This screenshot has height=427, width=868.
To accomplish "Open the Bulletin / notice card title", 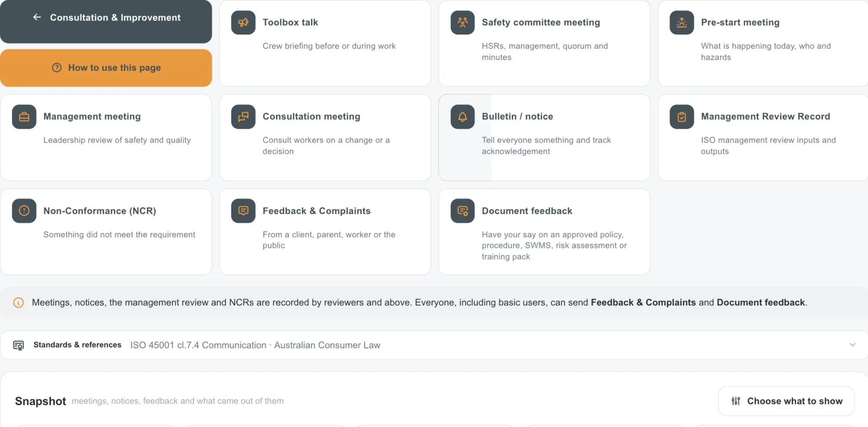I will click(517, 117).
